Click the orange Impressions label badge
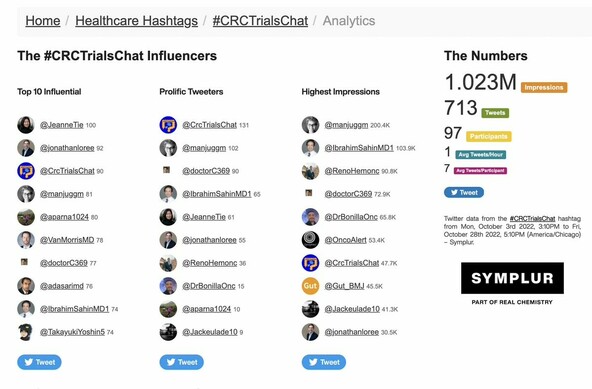 click(x=544, y=87)
